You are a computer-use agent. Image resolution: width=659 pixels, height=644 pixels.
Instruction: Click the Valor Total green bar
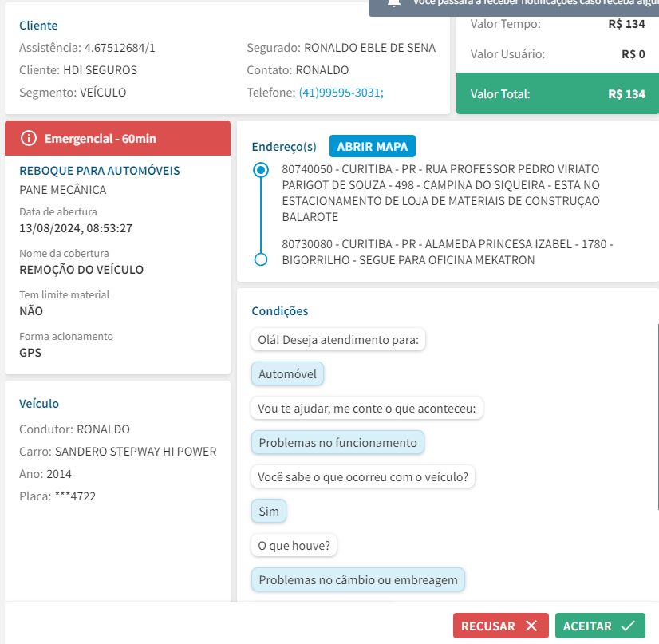(x=558, y=93)
